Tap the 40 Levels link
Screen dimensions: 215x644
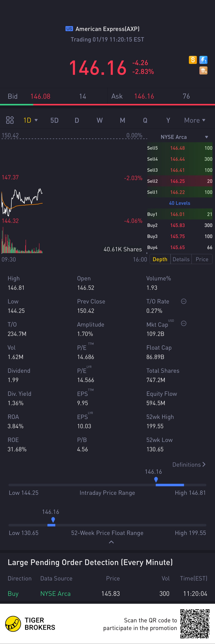tap(179, 203)
